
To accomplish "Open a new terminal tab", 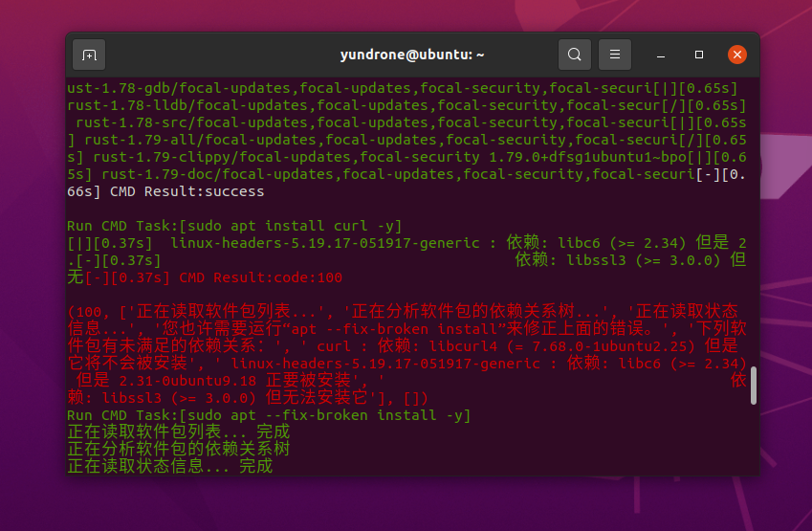I will click(89, 55).
